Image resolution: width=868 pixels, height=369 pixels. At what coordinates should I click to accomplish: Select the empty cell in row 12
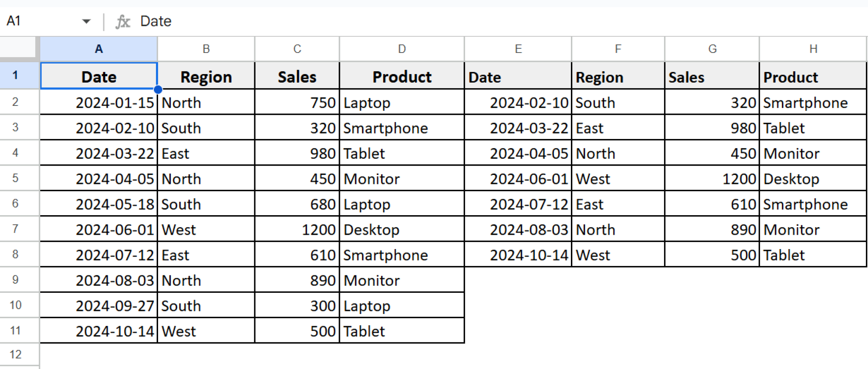98,354
